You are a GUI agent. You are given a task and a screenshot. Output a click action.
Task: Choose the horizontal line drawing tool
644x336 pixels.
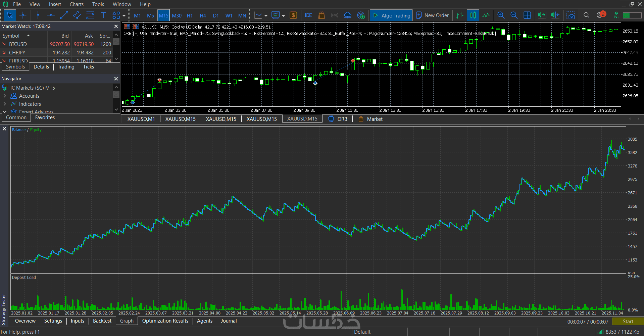(x=51, y=15)
